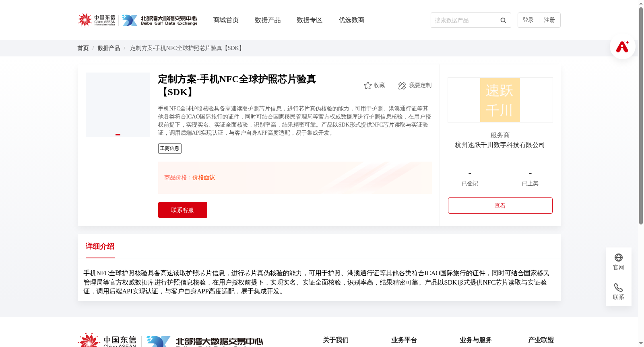Image resolution: width=644 pixels, height=347 pixels.
Task: Click the Beibu Gulf Data Exchange logo
Action: click(x=160, y=21)
